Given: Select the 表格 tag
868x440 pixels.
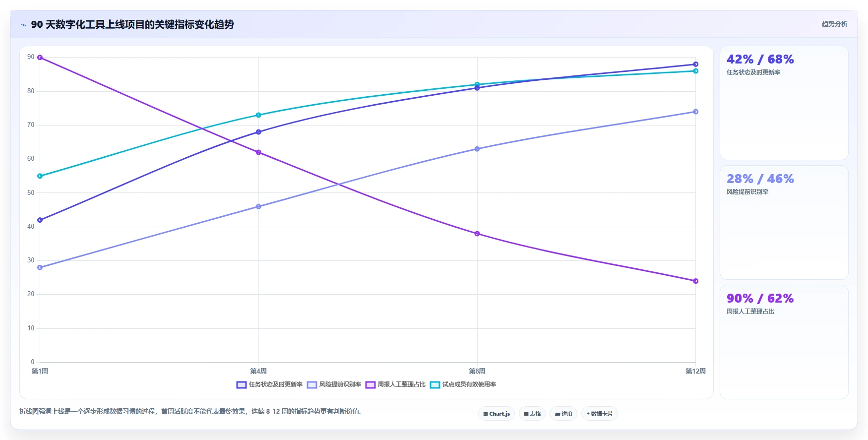Looking at the screenshot, I should pyautogui.click(x=532, y=414).
